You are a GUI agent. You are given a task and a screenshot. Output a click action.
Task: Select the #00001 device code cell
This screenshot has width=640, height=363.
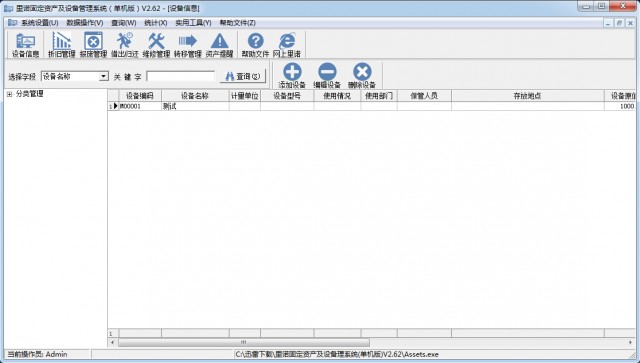point(140,106)
